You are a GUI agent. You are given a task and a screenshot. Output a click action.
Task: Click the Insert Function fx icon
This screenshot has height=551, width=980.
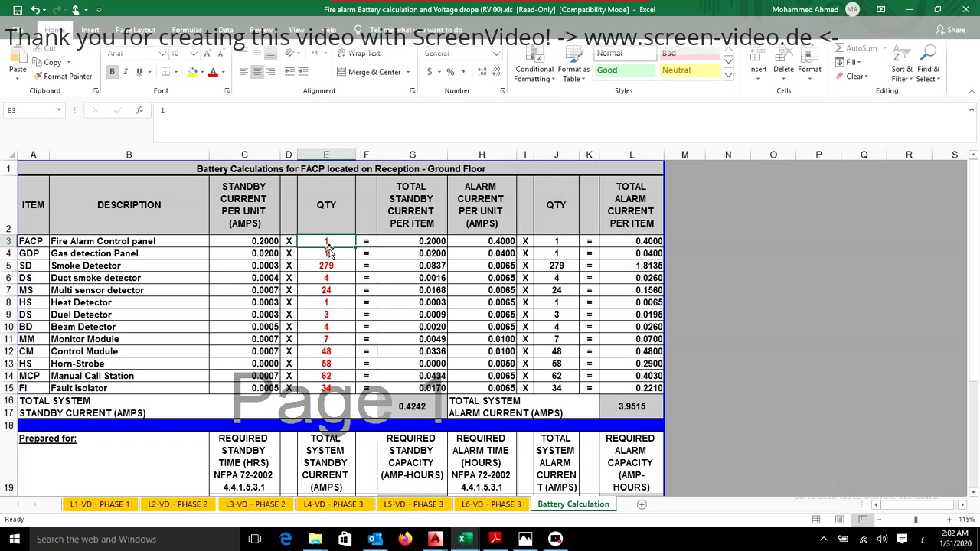point(139,111)
